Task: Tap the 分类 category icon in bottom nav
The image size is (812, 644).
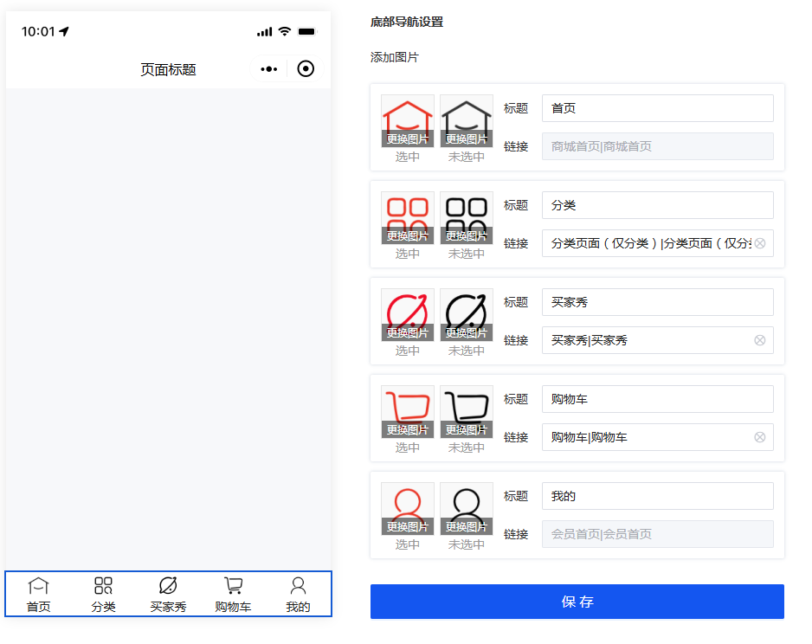Action: pos(103,587)
